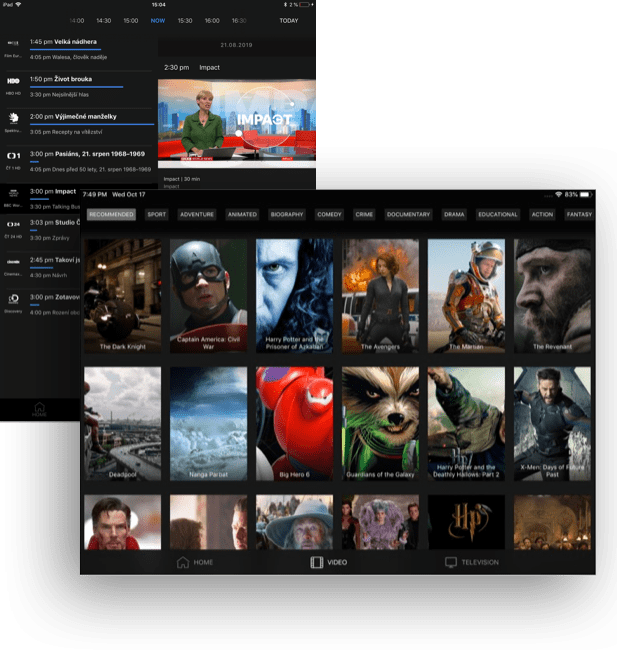Select the Cinemax channel logo in guide
617x652 pixels.
coord(13,262)
